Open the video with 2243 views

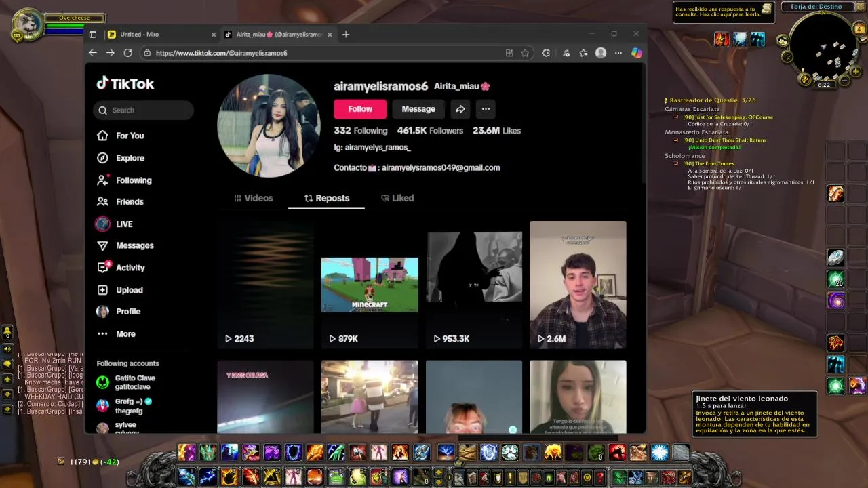click(265, 285)
